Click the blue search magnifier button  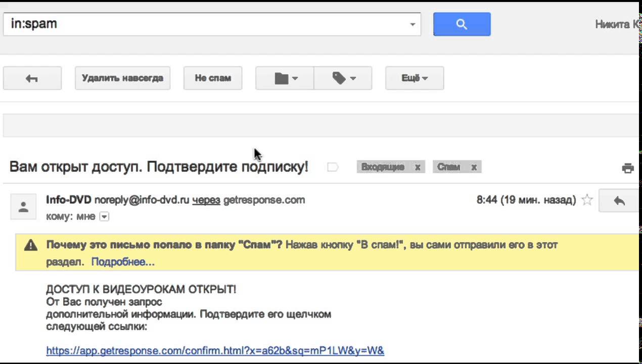coord(462,24)
